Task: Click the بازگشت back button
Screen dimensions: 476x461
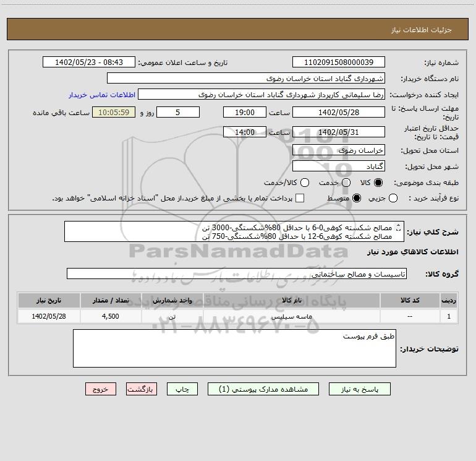Action: point(142,389)
